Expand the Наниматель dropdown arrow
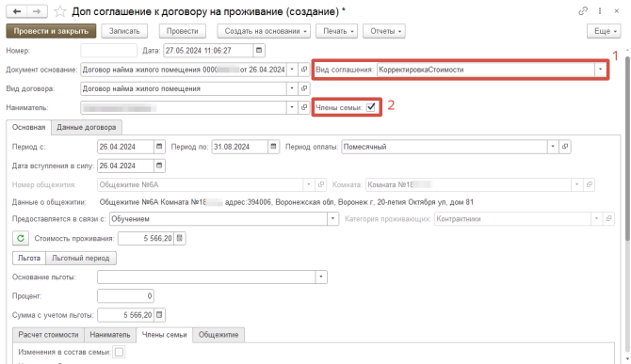The image size is (631, 364). click(292, 107)
